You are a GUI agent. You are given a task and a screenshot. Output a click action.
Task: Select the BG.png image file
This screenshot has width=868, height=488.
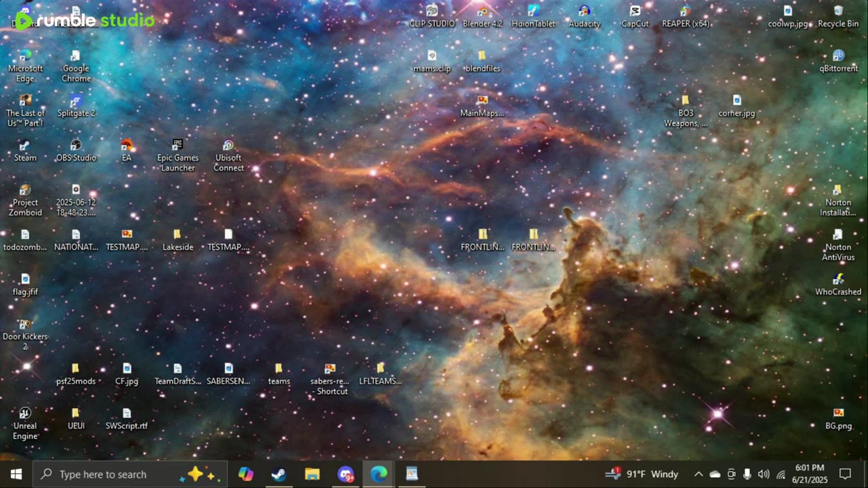coord(838,419)
